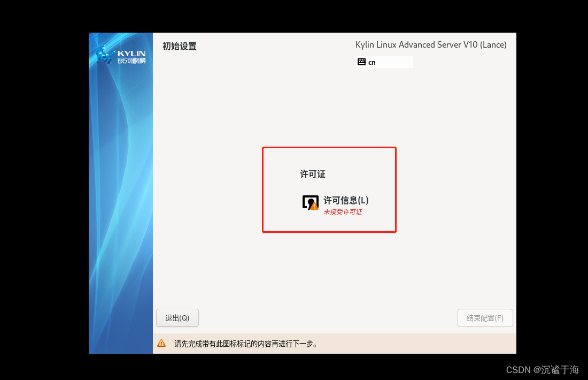Screen dimensions: 588x380
Task: Click the 初始设置 header title
Action: pos(179,47)
